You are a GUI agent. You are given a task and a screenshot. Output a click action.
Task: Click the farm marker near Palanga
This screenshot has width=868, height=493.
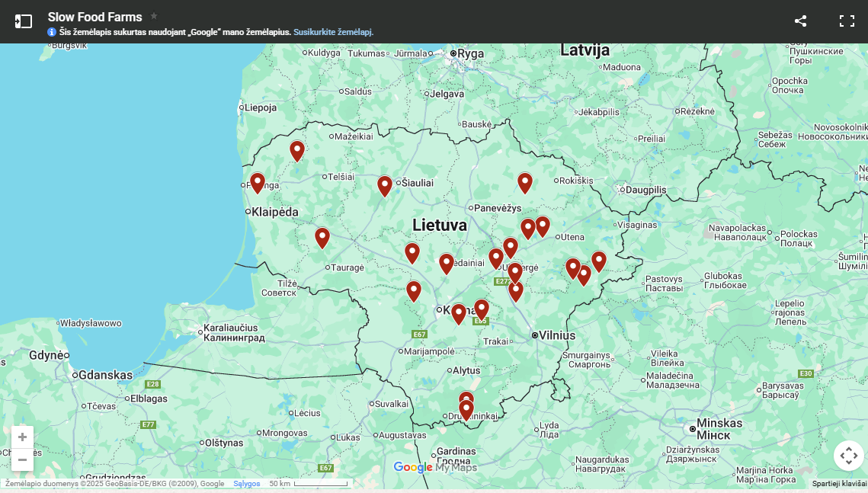pyautogui.click(x=258, y=182)
